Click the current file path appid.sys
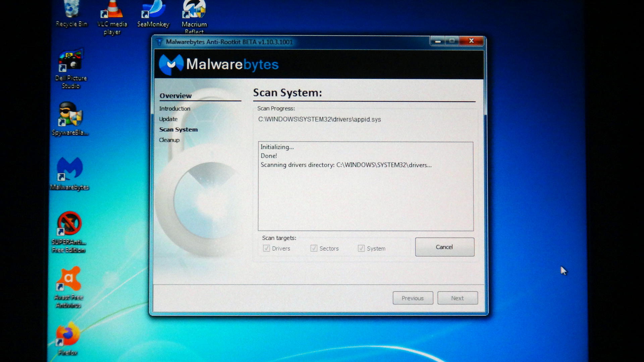Screen dimensions: 644x362 (320, 119)
